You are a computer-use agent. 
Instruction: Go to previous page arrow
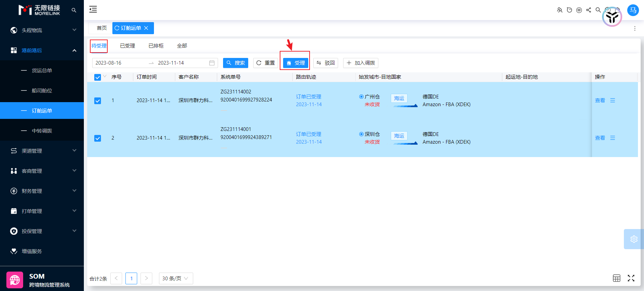click(116, 278)
